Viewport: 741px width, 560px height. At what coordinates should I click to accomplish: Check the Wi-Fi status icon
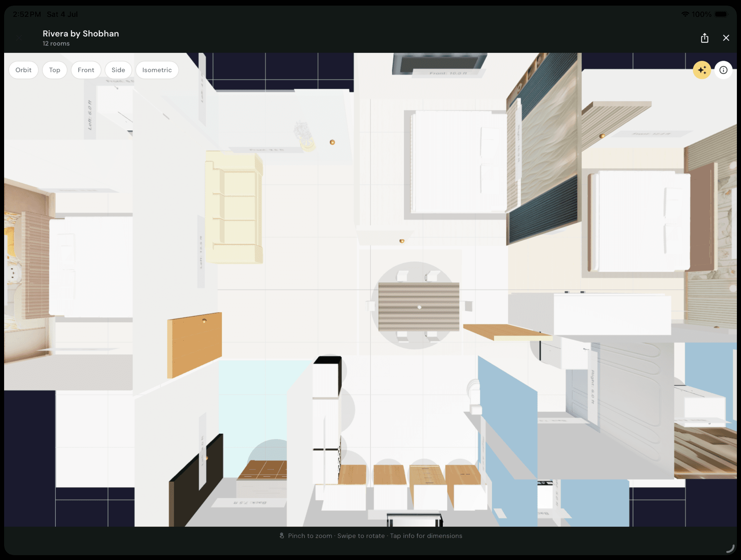[x=685, y=14]
